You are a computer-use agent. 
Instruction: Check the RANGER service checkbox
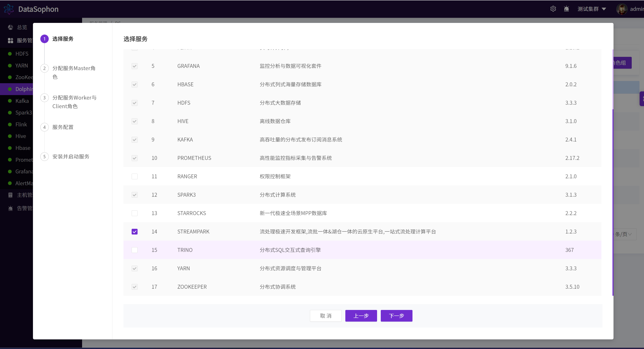(x=134, y=176)
